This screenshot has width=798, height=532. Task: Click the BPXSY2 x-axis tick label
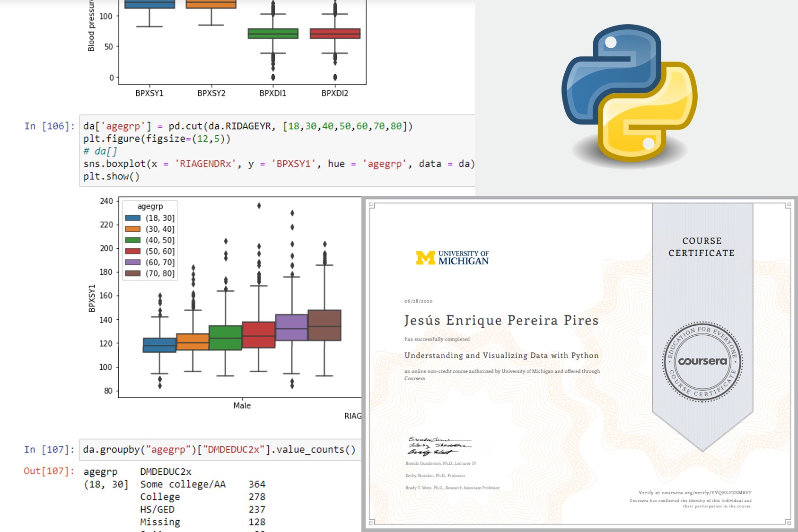click(211, 93)
